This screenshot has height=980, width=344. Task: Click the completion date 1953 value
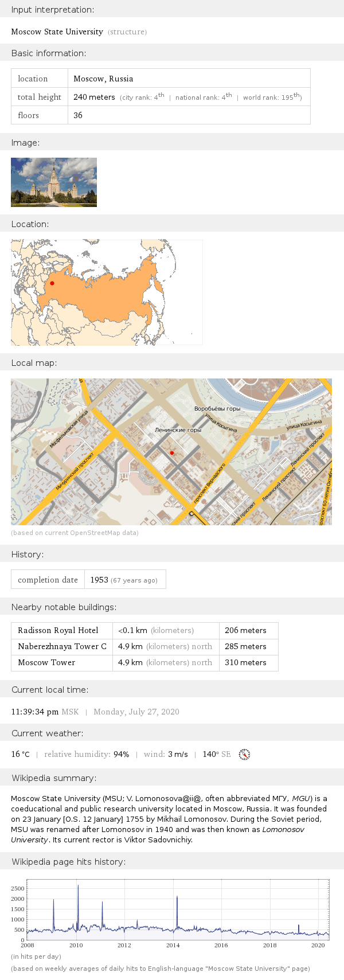point(99,580)
